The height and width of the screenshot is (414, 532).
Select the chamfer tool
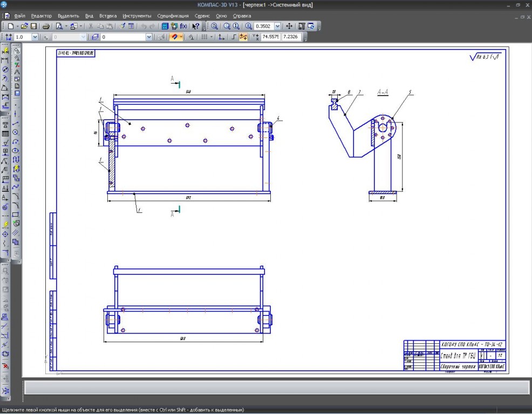(x=16, y=196)
